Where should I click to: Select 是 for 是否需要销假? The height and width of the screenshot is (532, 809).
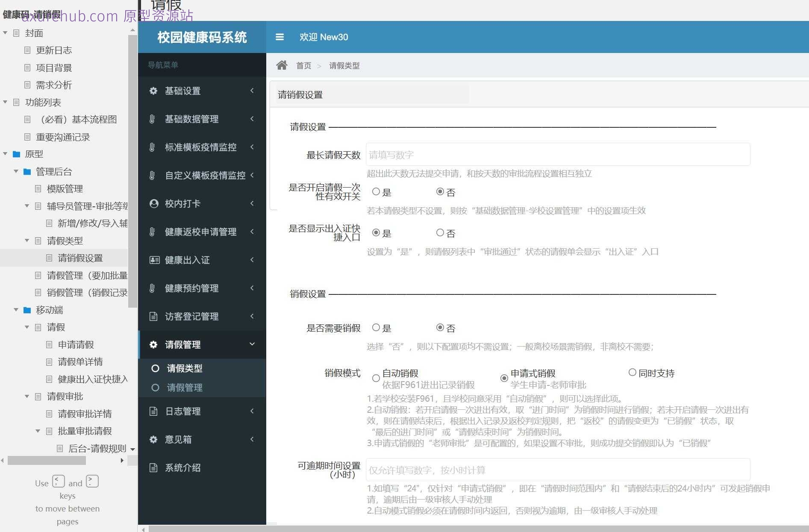[x=376, y=327]
